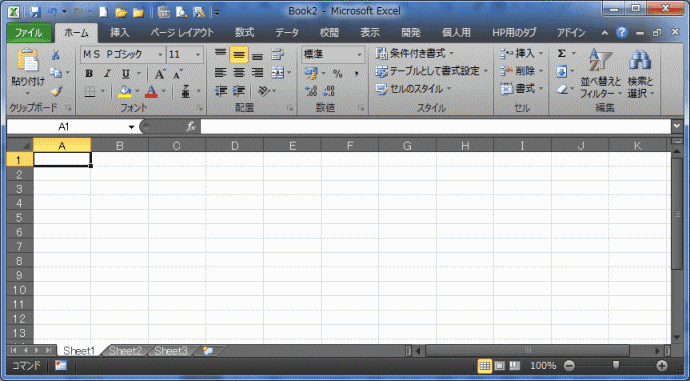Open the font name combo box MS Pゴシック

point(123,54)
